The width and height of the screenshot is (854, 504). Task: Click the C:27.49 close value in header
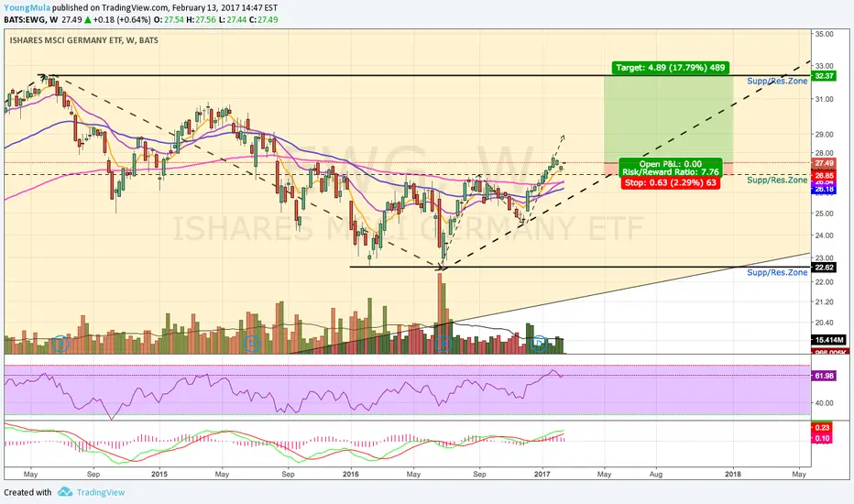point(264,19)
